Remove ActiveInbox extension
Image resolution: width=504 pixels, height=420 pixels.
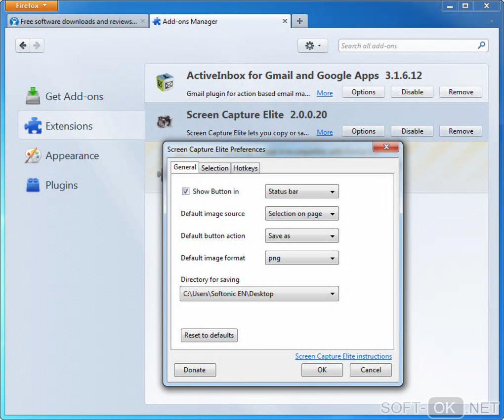click(461, 92)
